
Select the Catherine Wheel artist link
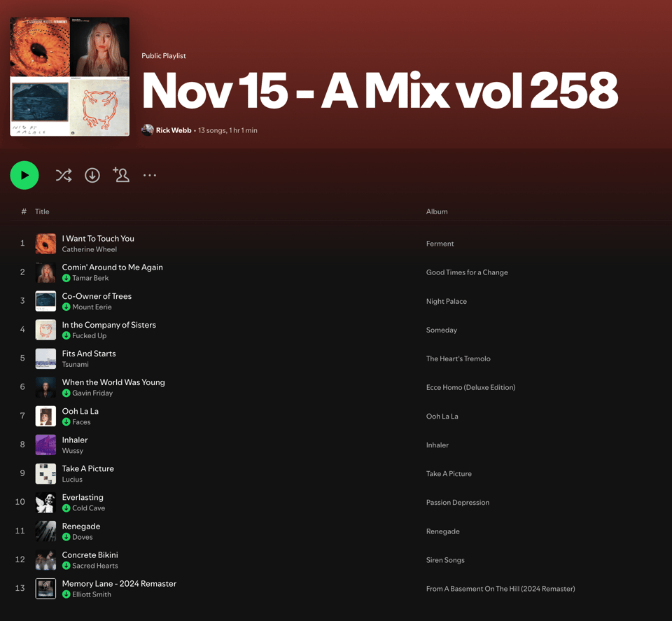click(x=89, y=249)
